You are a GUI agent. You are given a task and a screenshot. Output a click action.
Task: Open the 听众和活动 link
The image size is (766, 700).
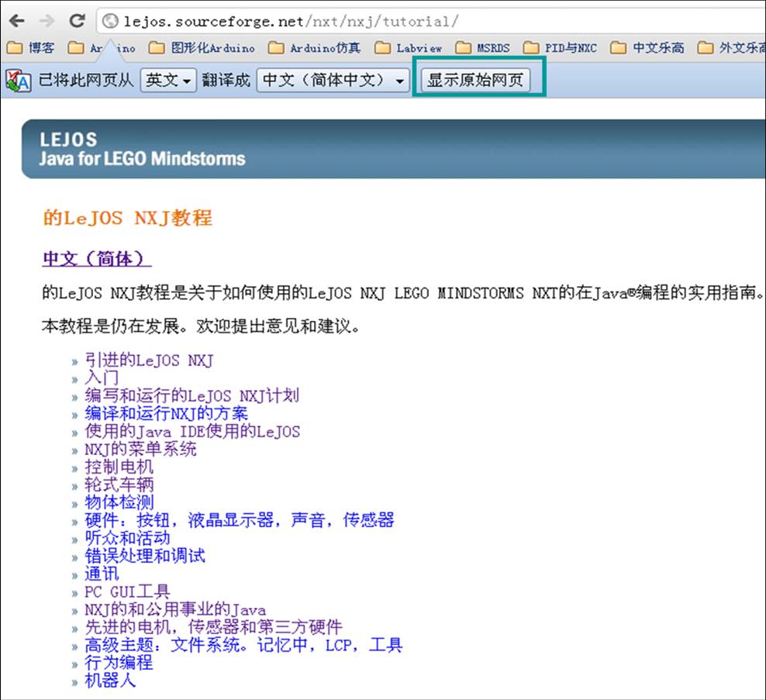[127, 538]
